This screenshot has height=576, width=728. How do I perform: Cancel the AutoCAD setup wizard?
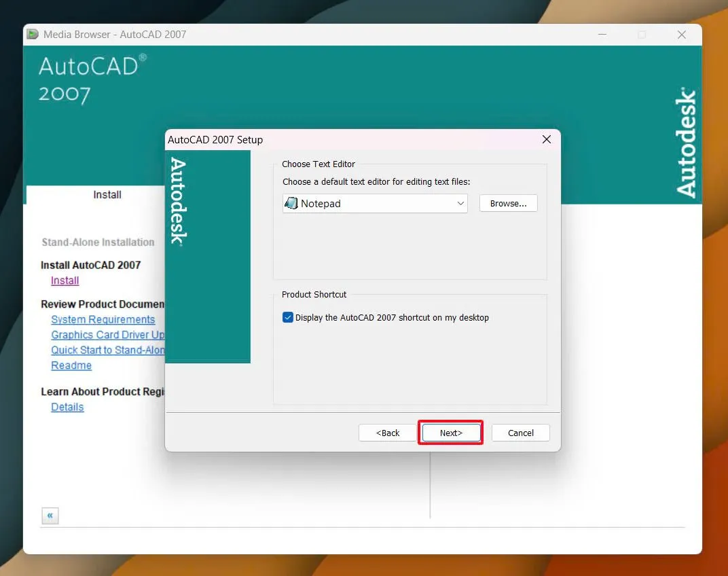[520, 433]
